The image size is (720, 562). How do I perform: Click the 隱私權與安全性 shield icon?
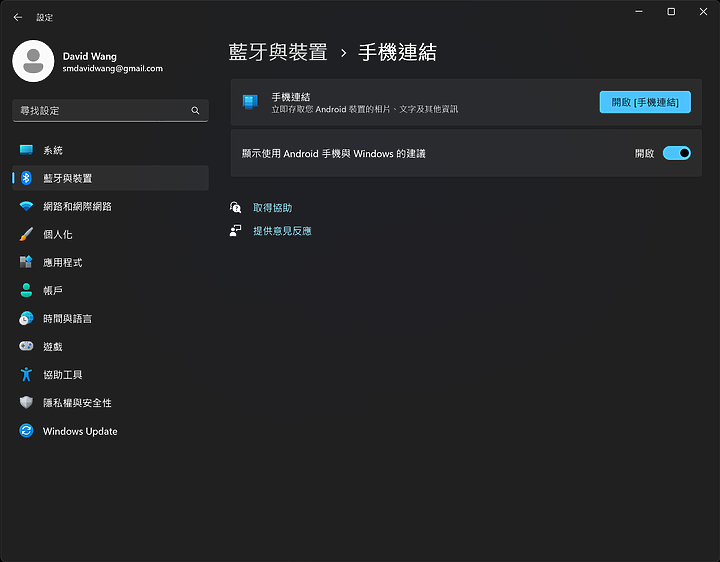[26, 402]
